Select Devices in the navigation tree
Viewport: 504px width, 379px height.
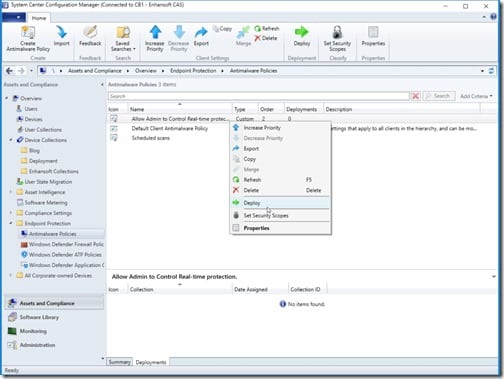pos(33,119)
